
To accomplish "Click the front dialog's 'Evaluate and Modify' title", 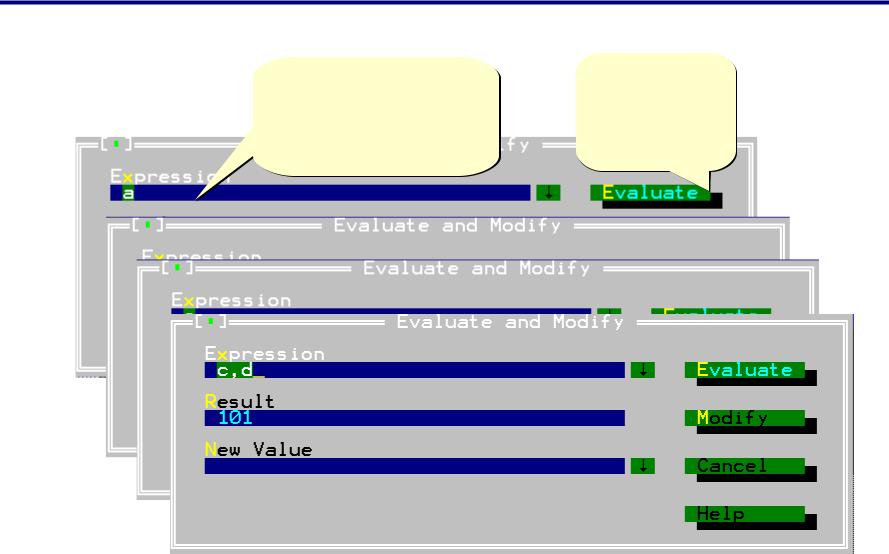I will coord(510,322).
